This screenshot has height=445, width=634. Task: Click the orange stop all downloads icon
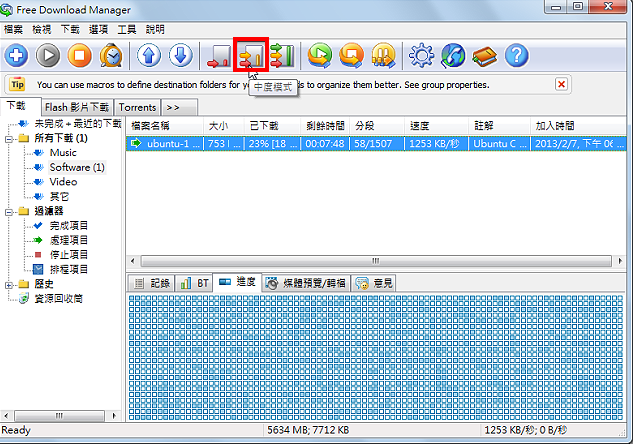point(351,55)
